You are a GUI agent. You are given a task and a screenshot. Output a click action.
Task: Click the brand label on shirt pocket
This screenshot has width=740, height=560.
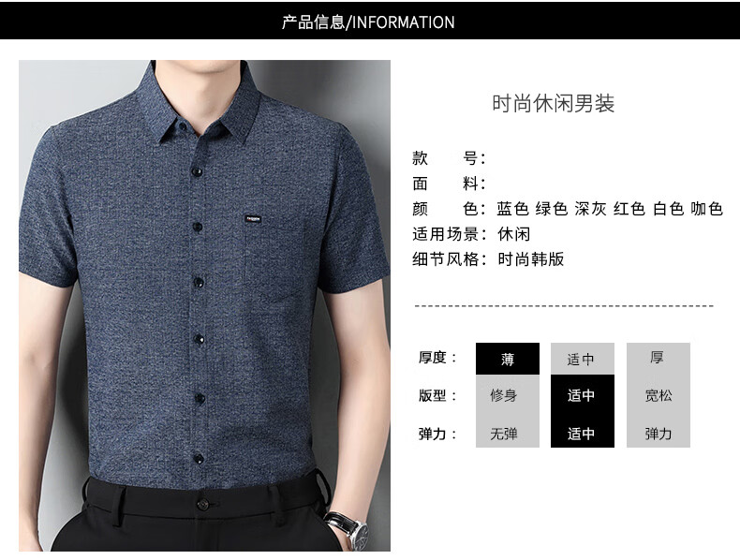tap(253, 219)
